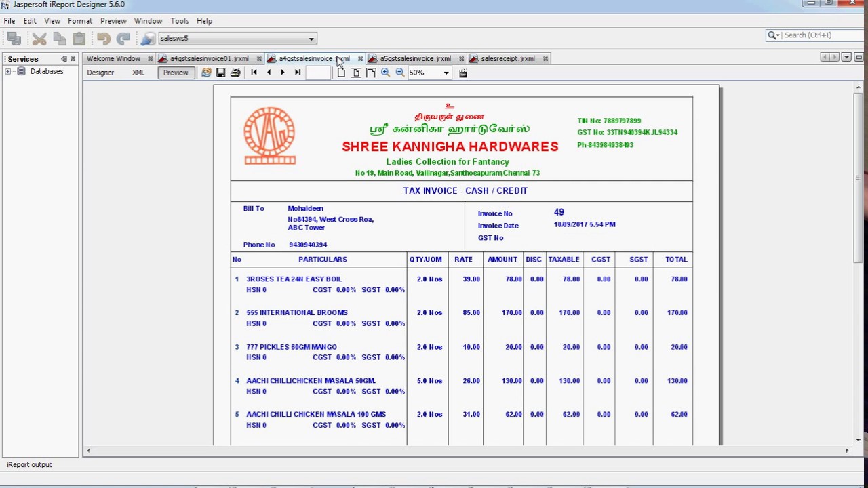Viewport: 868px width, 488px height.
Task: Click the Services panel title
Action: 23,59
